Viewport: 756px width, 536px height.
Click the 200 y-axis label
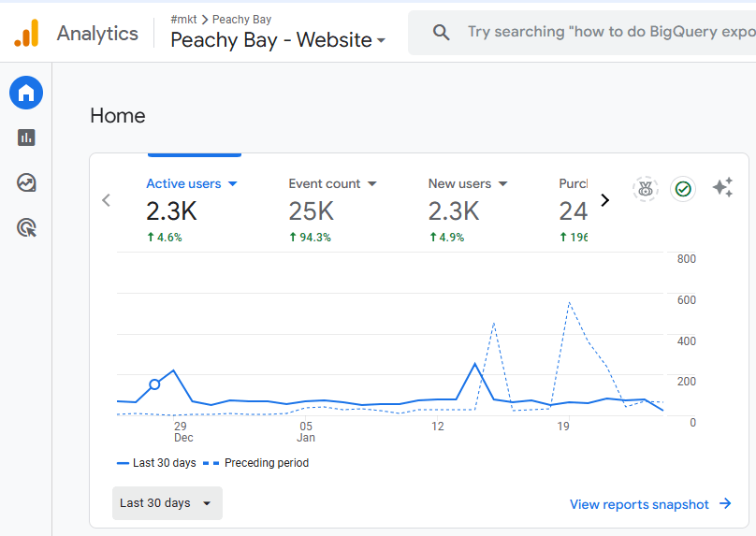click(x=686, y=382)
